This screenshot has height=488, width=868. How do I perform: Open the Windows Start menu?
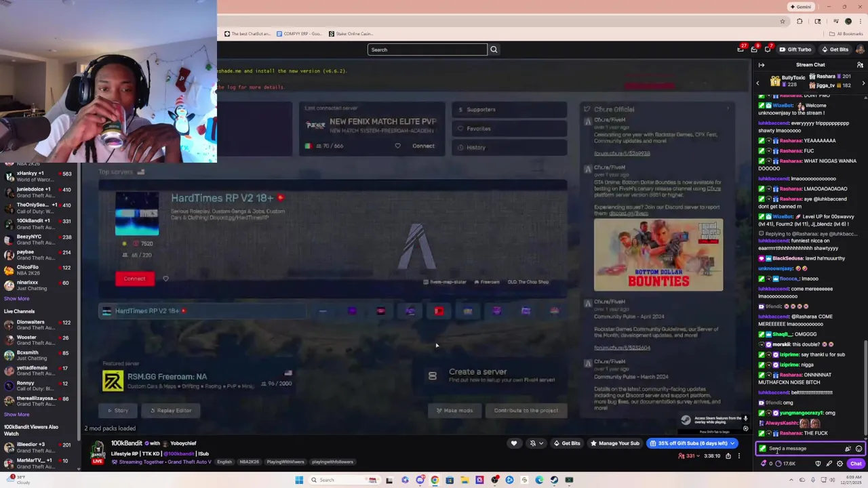tap(298, 480)
